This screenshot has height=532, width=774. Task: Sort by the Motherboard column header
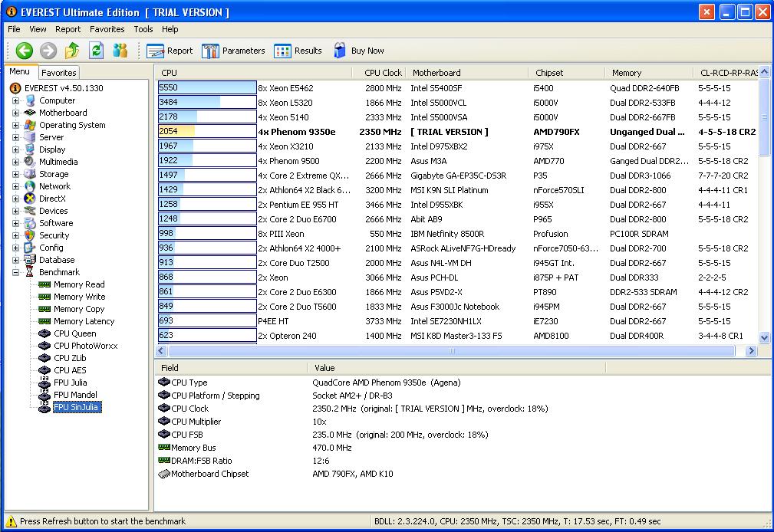click(x=467, y=73)
